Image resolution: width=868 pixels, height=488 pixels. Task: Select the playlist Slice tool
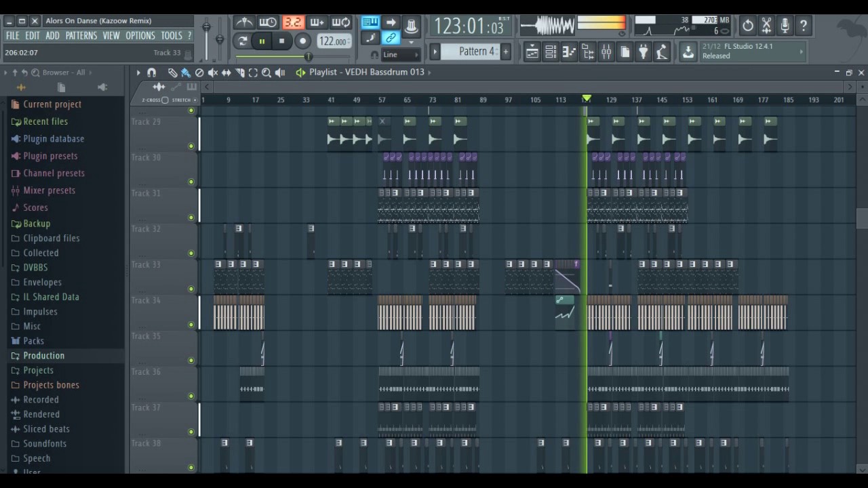[240, 73]
